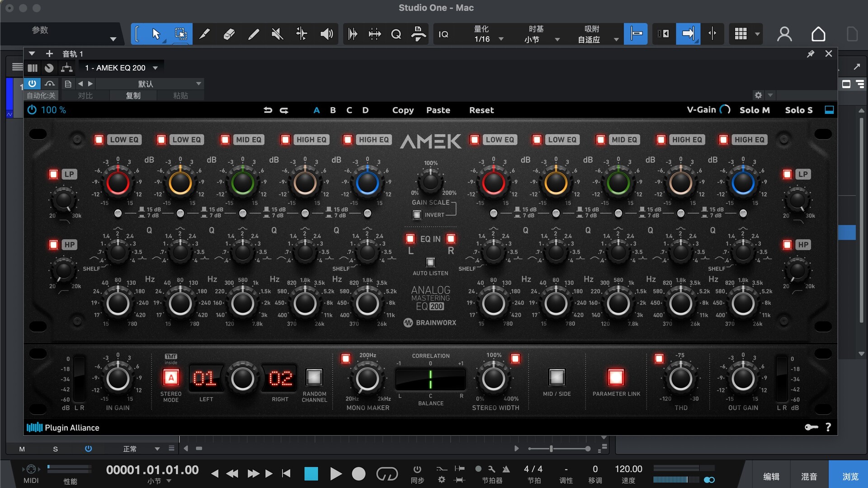The height and width of the screenshot is (488, 868).
Task: Click the stop transport button
Action: (x=311, y=474)
